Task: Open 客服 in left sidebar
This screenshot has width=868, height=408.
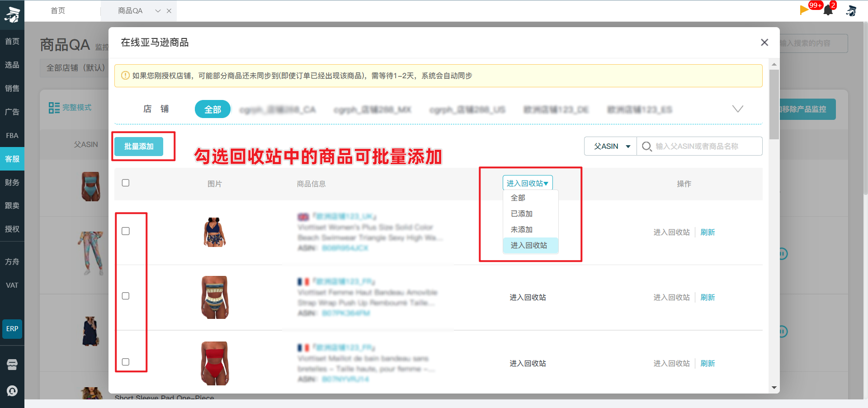Action: tap(12, 159)
